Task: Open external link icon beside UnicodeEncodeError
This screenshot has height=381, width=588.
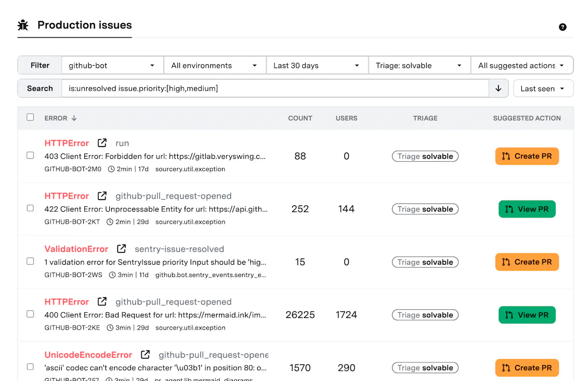Action: point(145,355)
